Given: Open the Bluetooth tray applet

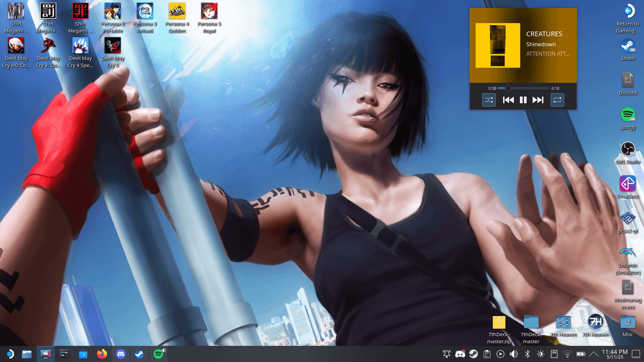Looking at the screenshot, I should (x=527, y=354).
